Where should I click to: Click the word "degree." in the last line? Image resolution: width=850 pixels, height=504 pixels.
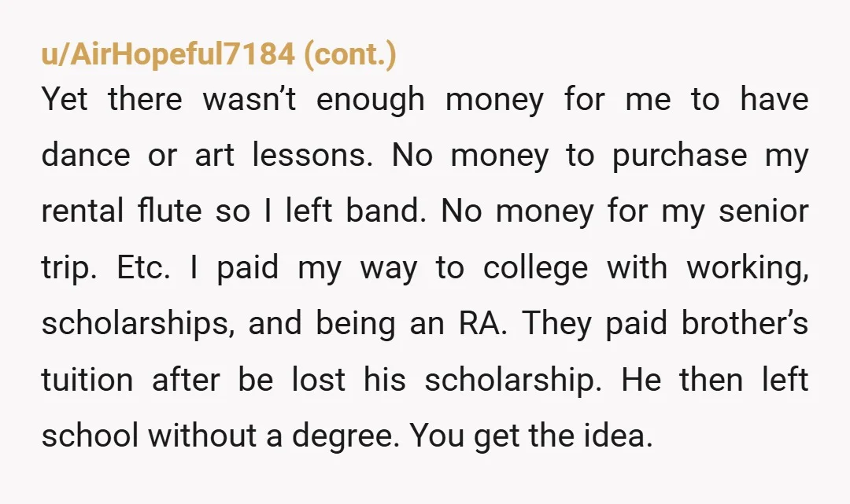pos(346,437)
